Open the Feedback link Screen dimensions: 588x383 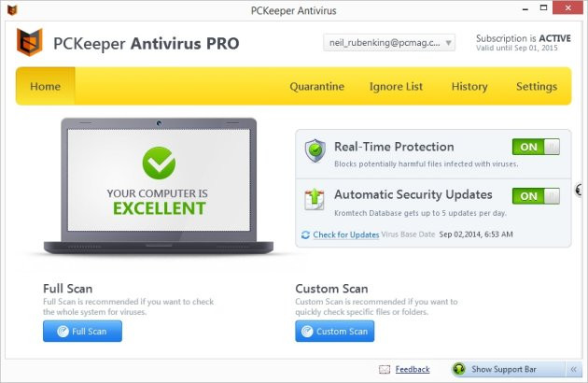click(413, 369)
